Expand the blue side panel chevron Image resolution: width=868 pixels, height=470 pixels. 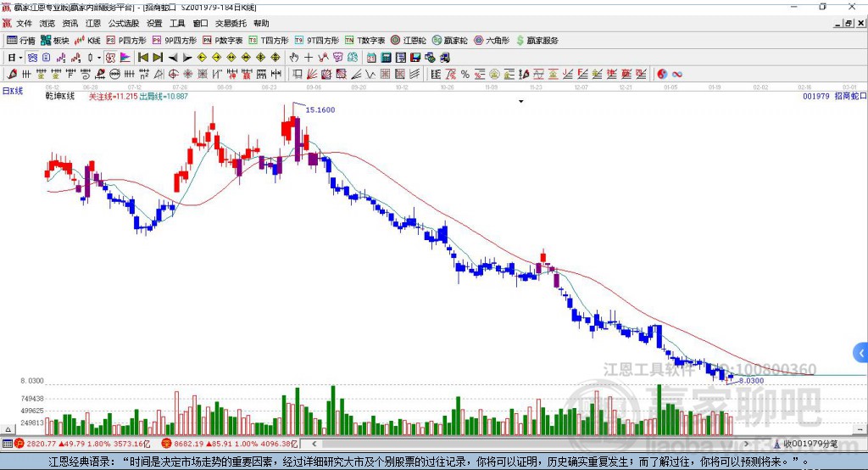coord(861,353)
